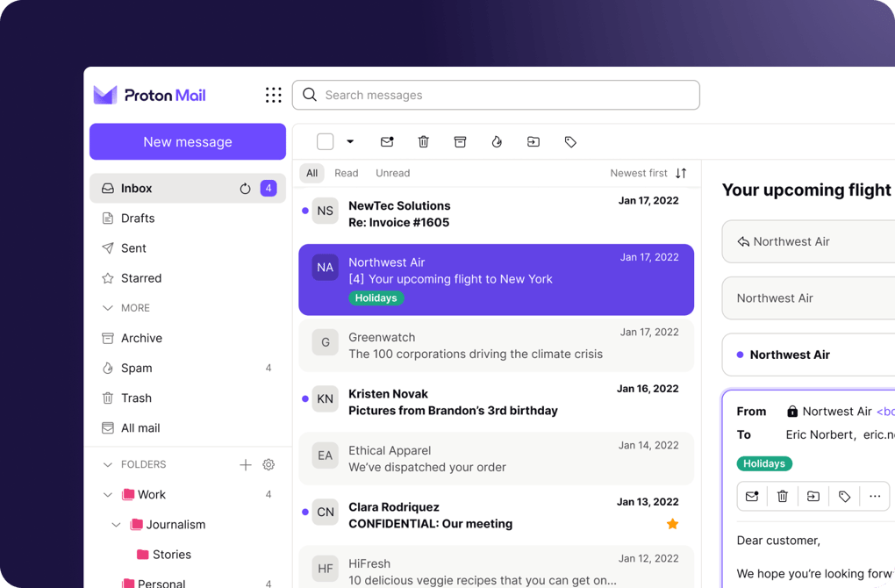Click the archive icon in list toolbar
This screenshot has height=588, width=895.
(460, 142)
